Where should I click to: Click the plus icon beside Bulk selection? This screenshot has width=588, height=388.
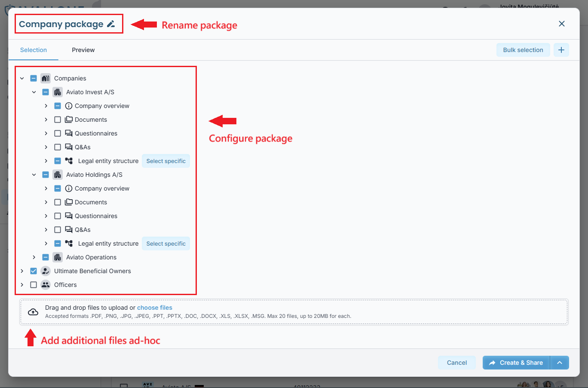[561, 50]
